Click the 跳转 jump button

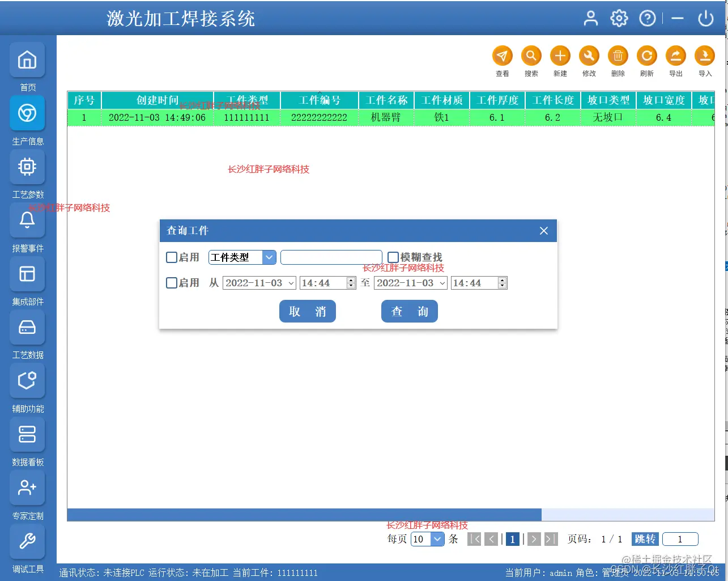click(645, 539)
